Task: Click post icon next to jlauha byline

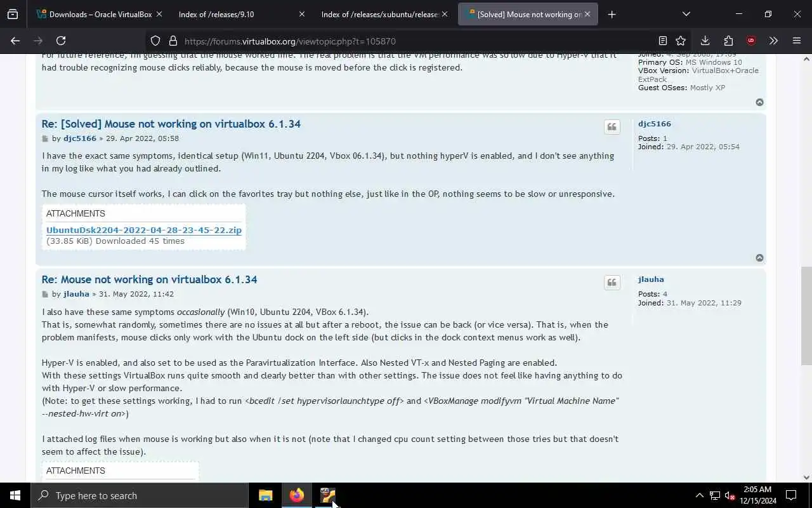Action: tap(45, 295)
